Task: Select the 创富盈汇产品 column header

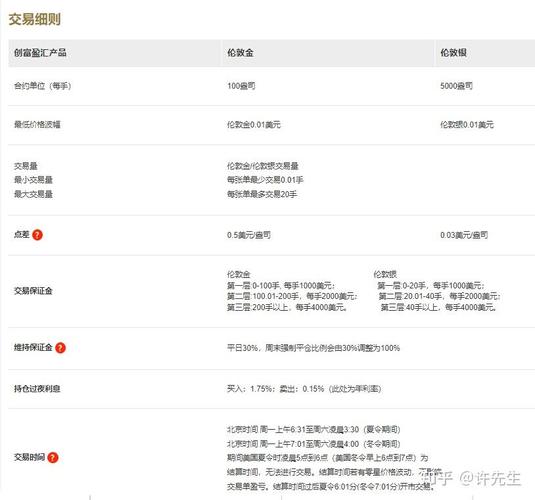Action: coord(40,53)
